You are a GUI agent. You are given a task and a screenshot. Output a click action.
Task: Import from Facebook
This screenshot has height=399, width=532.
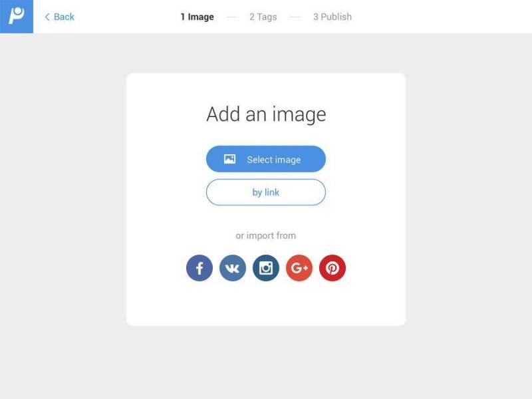[x=199, y=268]
